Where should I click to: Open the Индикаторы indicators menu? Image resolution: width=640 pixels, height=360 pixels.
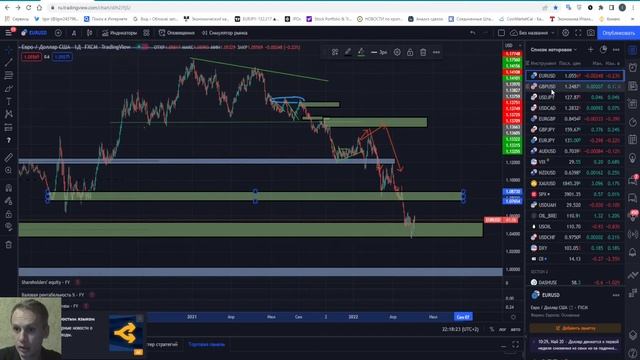(x=120, y=33)
